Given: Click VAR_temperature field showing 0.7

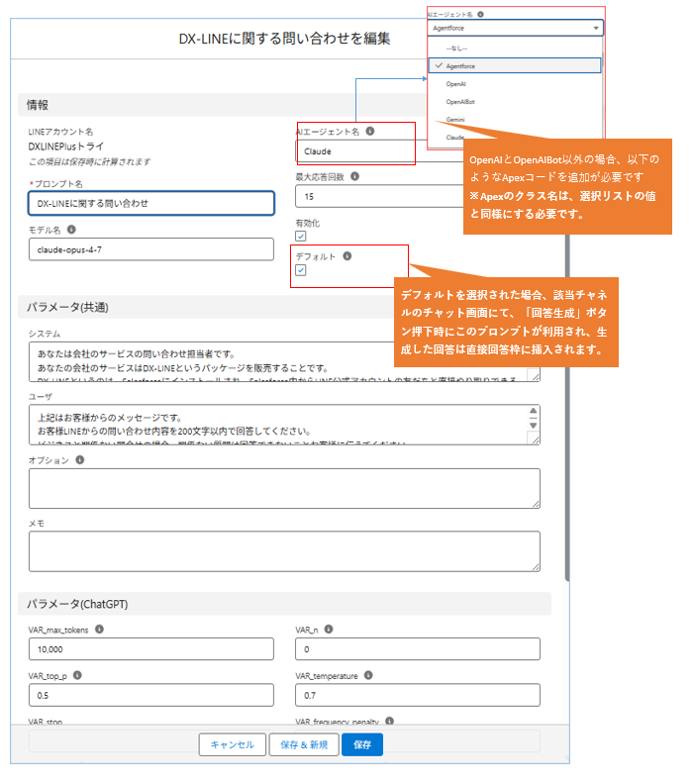Looking at the screenshot, I should pyautogui.click(x=418, y=696).
